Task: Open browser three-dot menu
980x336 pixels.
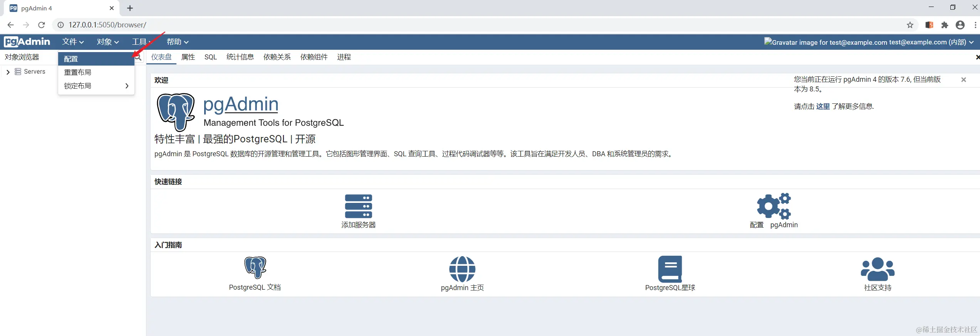Action: tap(975, 25)
